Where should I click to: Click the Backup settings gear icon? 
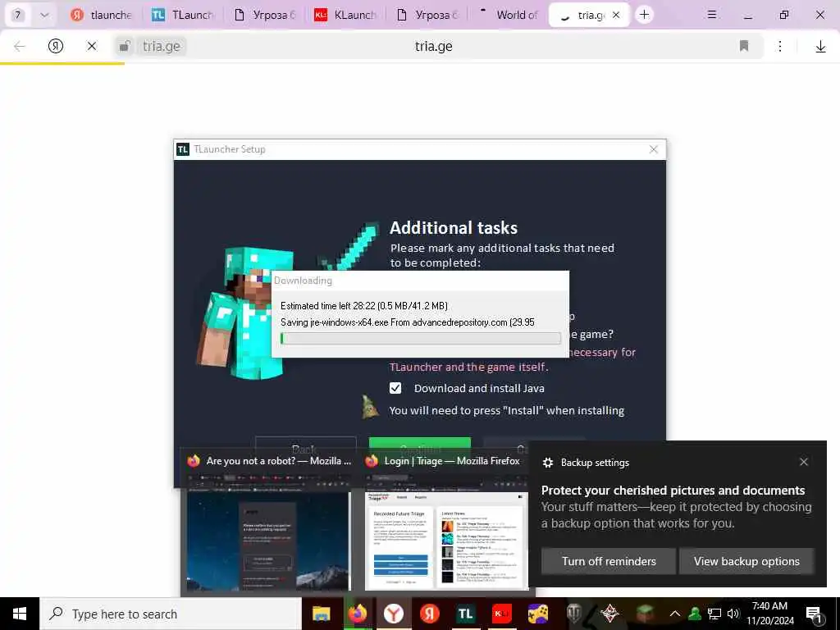point(547,463)
